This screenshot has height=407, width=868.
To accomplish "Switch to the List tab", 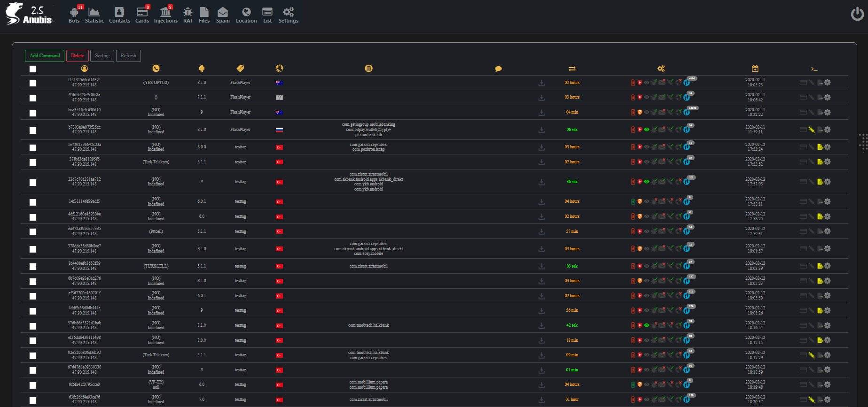I will [267, 15].
